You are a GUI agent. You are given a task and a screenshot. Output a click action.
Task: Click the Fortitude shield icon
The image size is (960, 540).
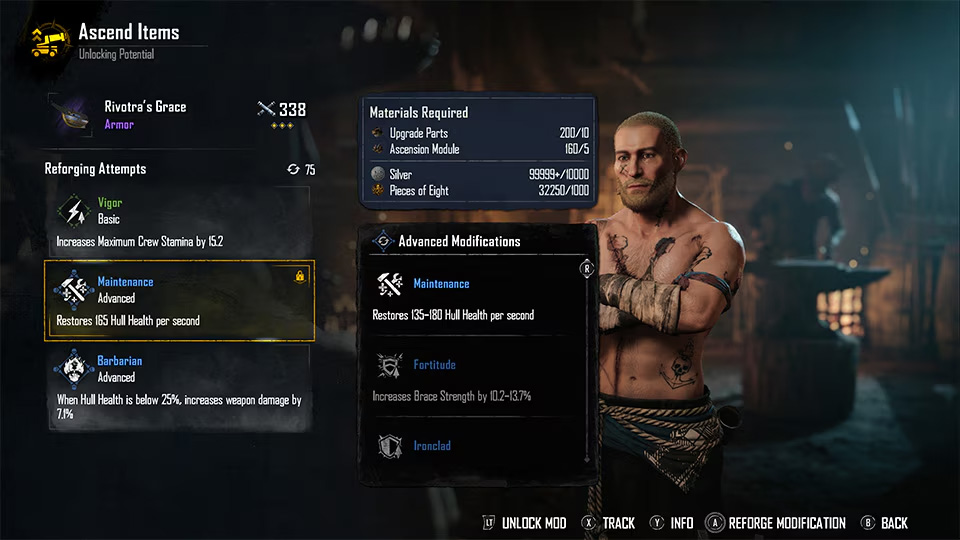[x=389, y=366]
